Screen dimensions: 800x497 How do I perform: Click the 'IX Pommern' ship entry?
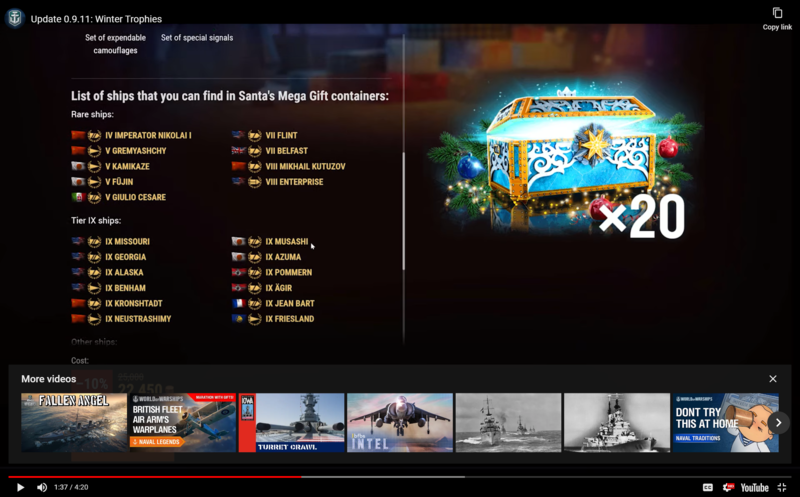point(272,272)
